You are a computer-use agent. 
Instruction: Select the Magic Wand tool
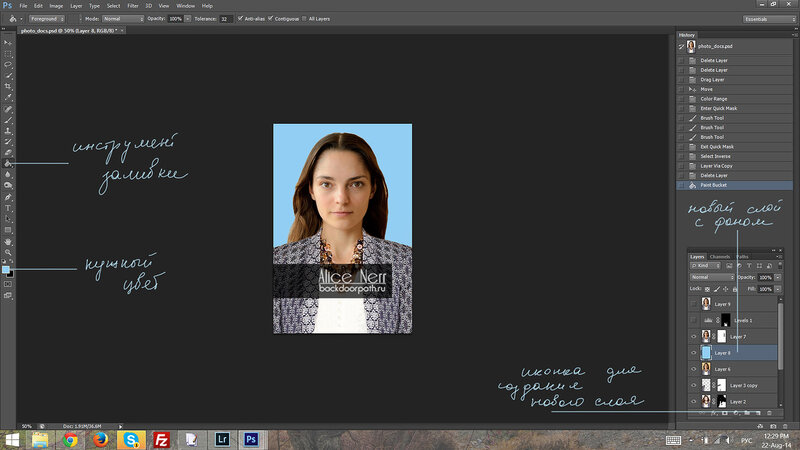click(x=8, y=76)
